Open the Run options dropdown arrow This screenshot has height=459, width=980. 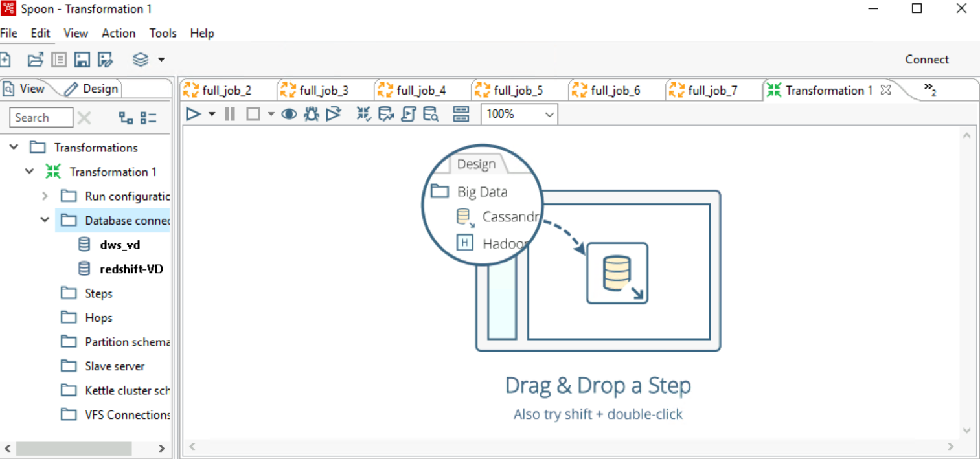(211, 115)
